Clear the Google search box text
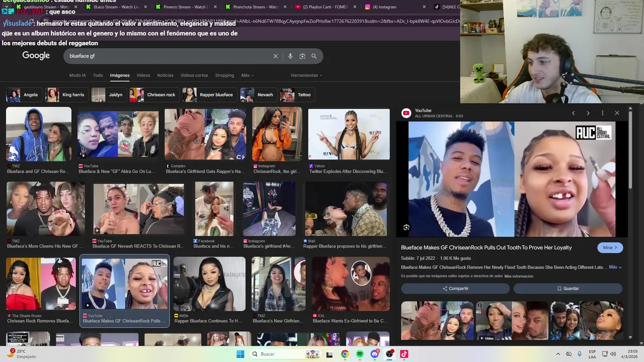The height and width of the screenshot is (362, 644). (275, 56)
